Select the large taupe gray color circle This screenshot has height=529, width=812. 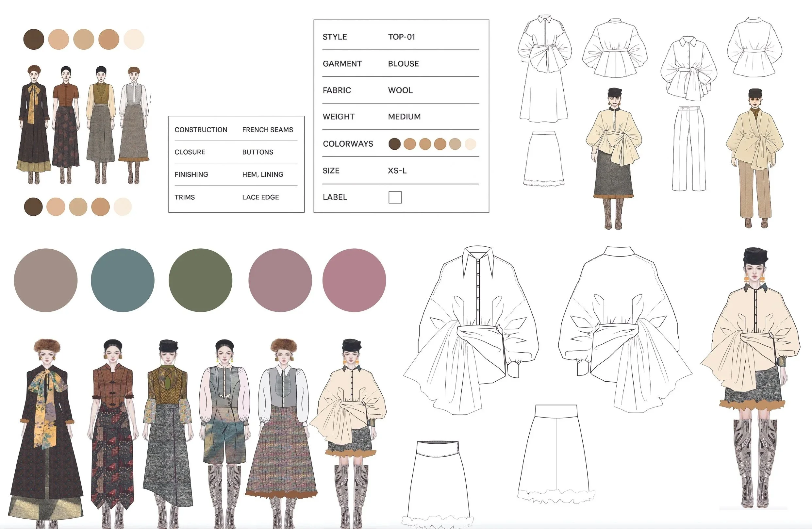[46, 280]
